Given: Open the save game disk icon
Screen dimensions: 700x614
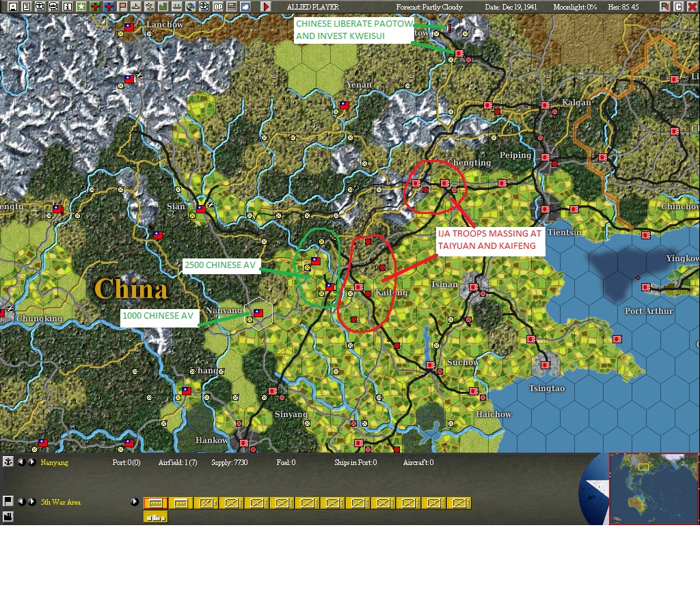Looking at the screenshot, I should point(13,6).
